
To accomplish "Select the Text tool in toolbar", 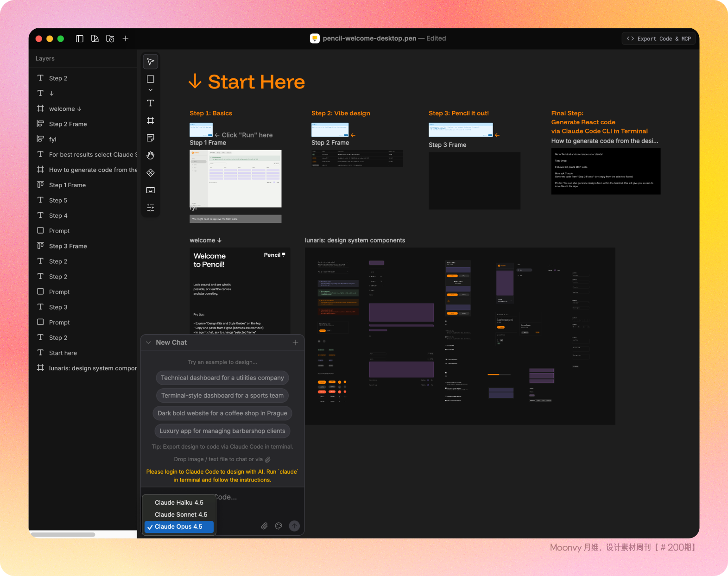I will (151, 103).
